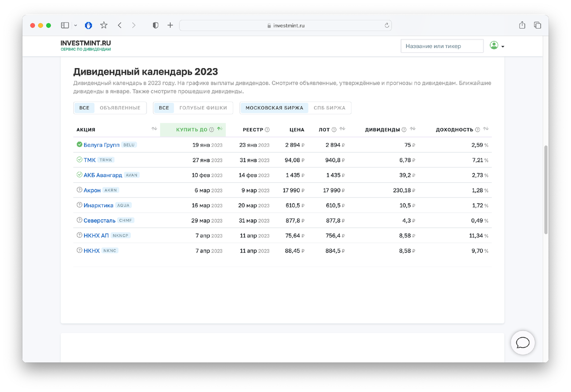
Task: Click the bookmark star icon
Action: pyautogui.click(x=104, y=25)
